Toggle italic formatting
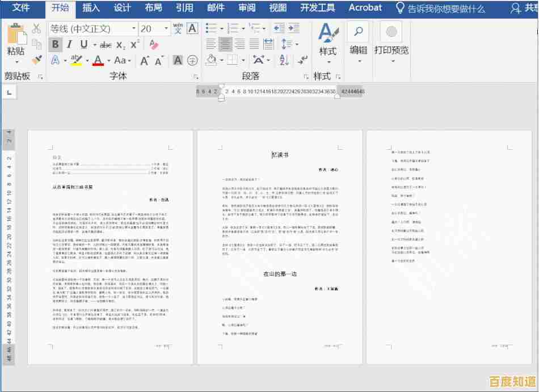 [69, 45]
